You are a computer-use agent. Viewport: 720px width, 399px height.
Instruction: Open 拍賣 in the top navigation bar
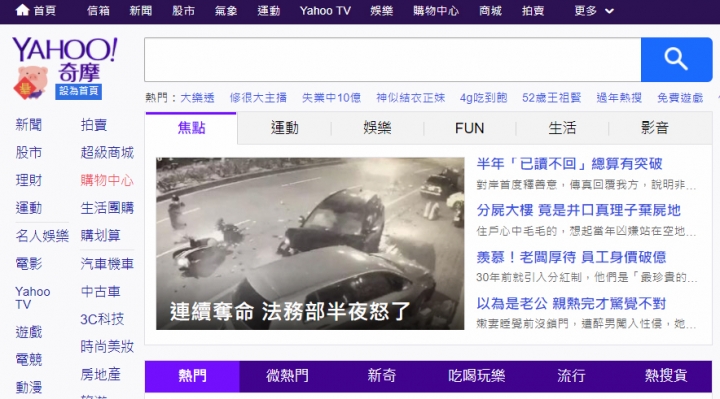(x=533, y=11)
